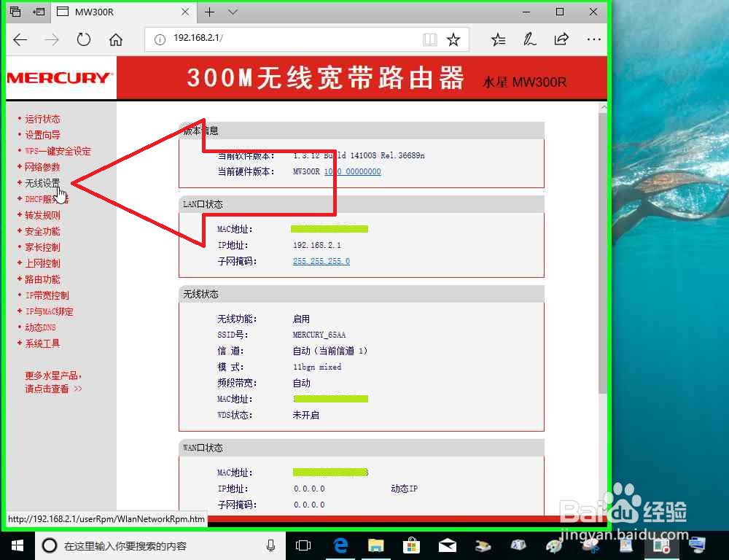
Task: Open the 255.255.255.0 subnet mask link
Action: [x=321, y=260]
